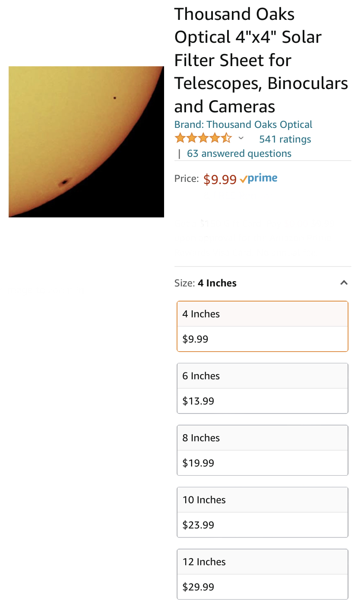Image resolution: width=364 pixels, height=607 pixels.
Task: Click the red $9.99 price next to Prime
Action: 220,179
